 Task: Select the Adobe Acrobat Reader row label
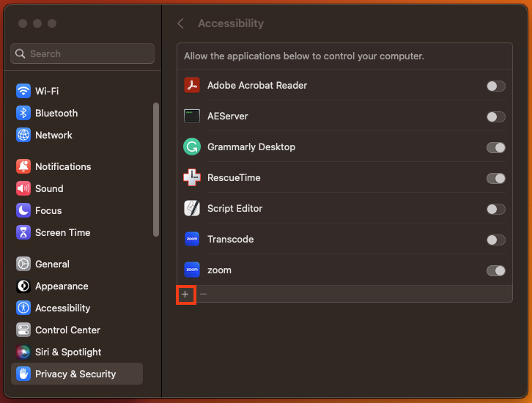[x=257, y=85]
